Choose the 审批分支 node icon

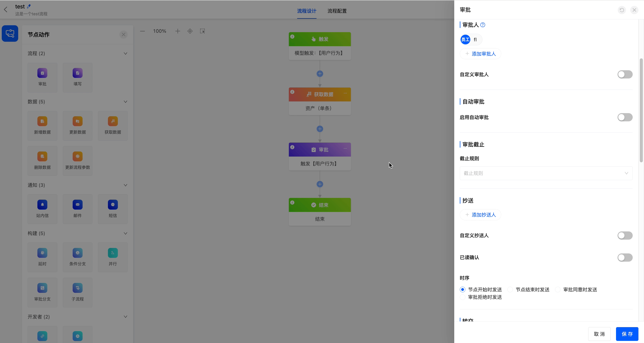click(42, 288)
